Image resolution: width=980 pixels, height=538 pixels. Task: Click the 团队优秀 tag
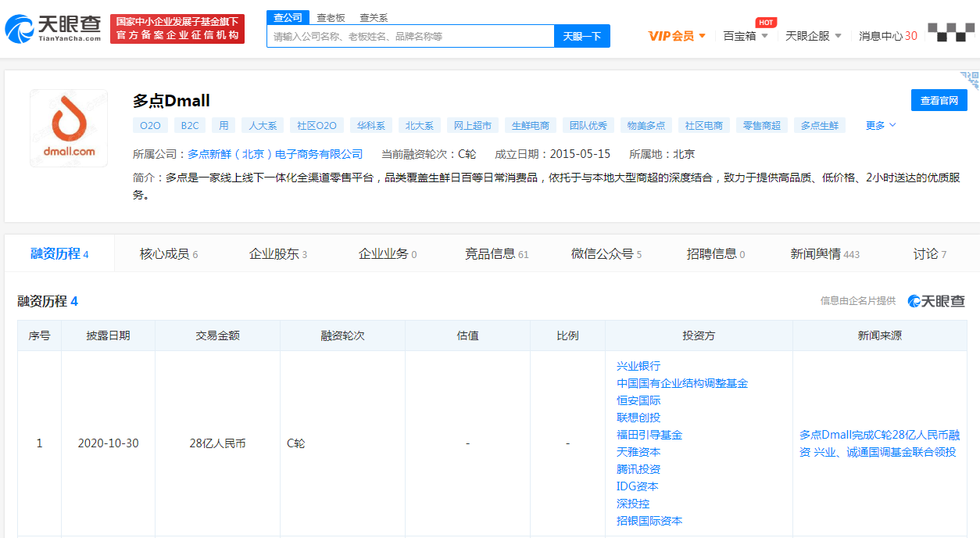[588, 125]
